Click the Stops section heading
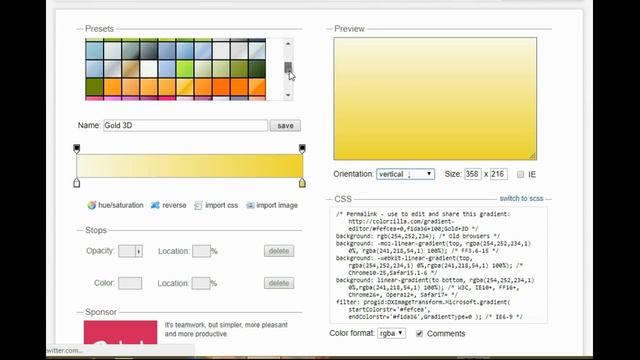This screenshot has width=640, height=360. point(96,230)
